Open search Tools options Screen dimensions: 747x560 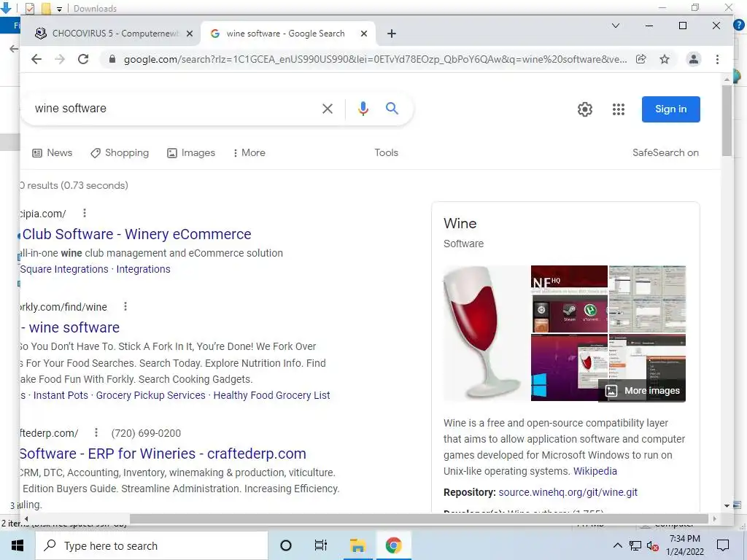click(386, 153)
